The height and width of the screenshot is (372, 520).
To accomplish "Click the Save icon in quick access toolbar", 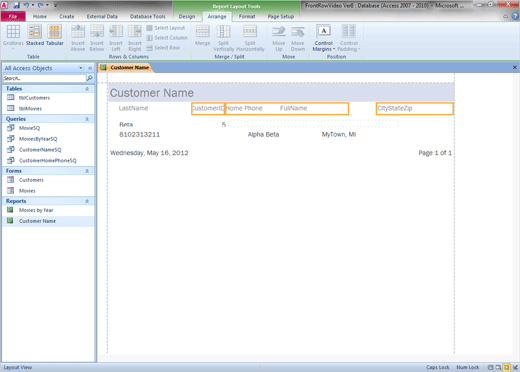I will (16, 5).
